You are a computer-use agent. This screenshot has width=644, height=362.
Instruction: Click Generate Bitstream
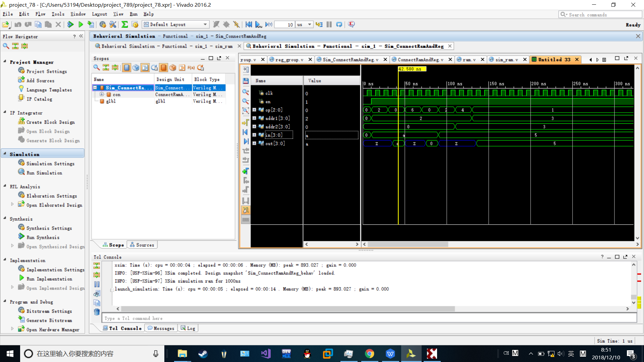[x=49, y=320]
